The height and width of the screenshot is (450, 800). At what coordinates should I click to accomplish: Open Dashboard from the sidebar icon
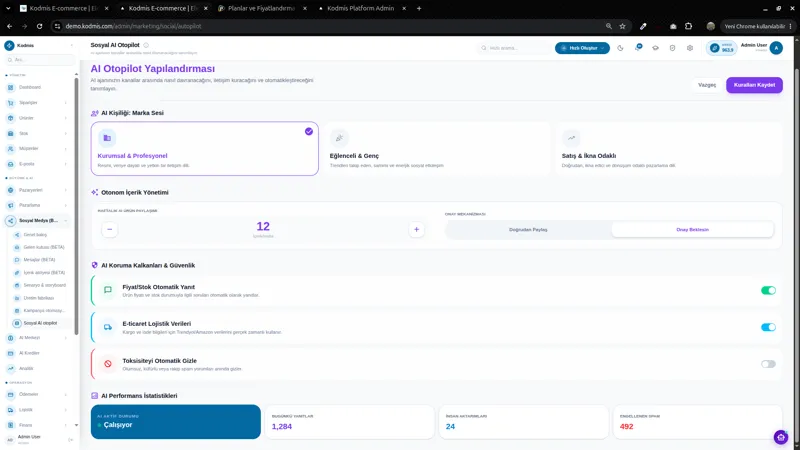pos(10,87)
